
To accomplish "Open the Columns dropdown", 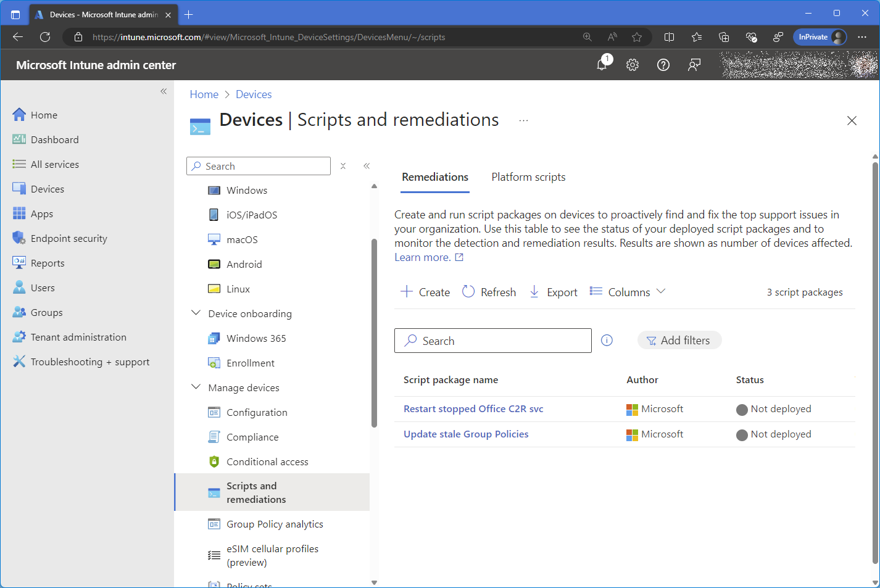I will point(628,292).
